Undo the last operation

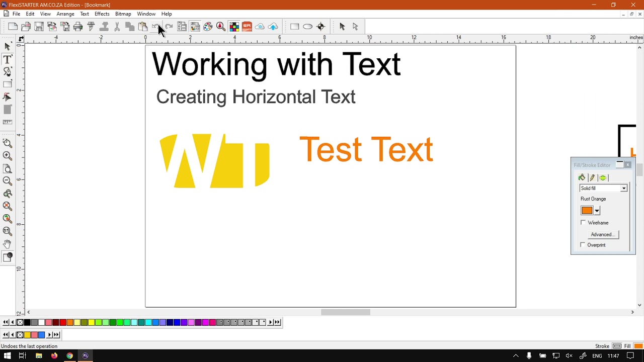pyautogui.click(x=156, y=27)
